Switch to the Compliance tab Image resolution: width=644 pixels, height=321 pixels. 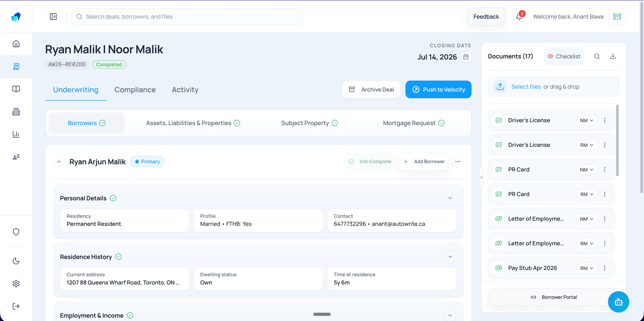point(135,90)
